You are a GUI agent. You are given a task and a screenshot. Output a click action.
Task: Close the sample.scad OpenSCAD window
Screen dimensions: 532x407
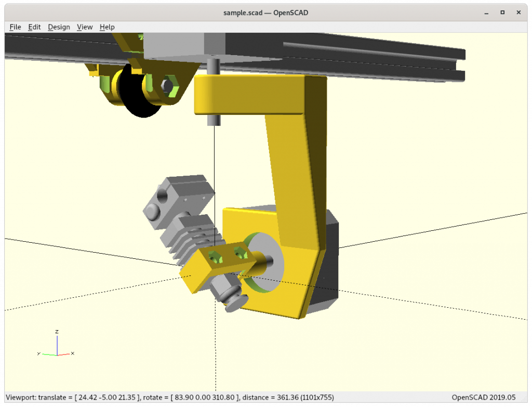point(518,12)
